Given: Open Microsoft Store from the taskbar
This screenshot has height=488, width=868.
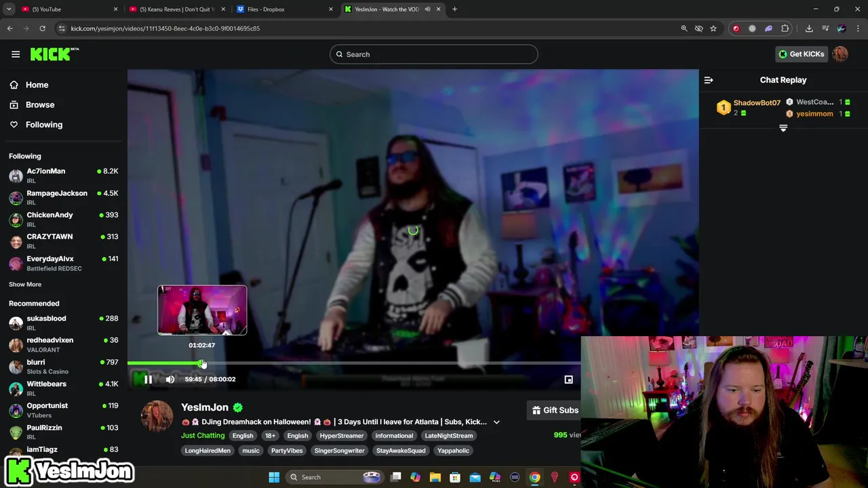Looking at the screenshot, I should pyautogui.click(x=455, y=477).
